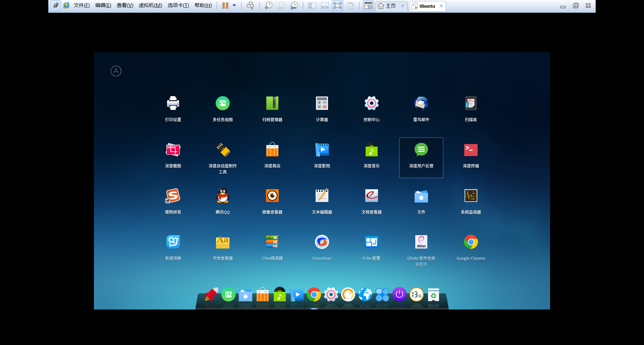Open the 编辑(E) menu

click(103, 5)
